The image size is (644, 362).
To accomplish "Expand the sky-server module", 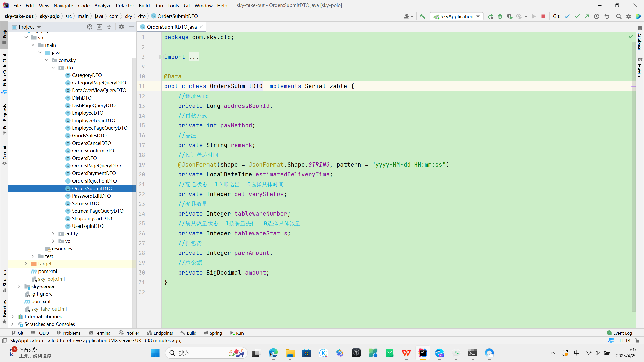I will 19,286.
